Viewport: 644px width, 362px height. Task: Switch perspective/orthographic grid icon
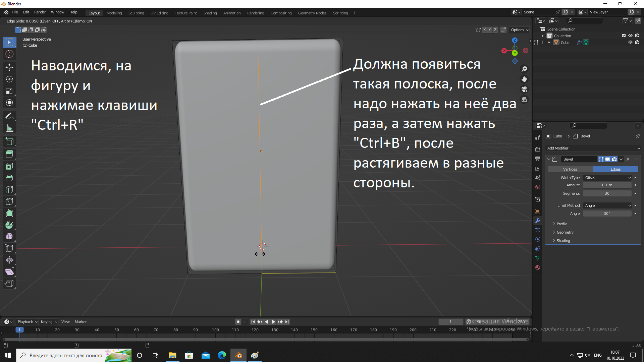(x=524, y=100)
